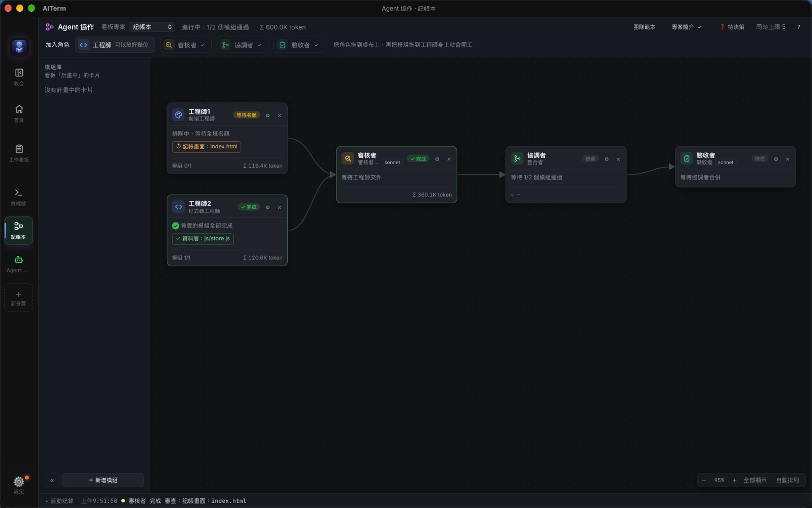Close the 審核者 card

(449, 159)
